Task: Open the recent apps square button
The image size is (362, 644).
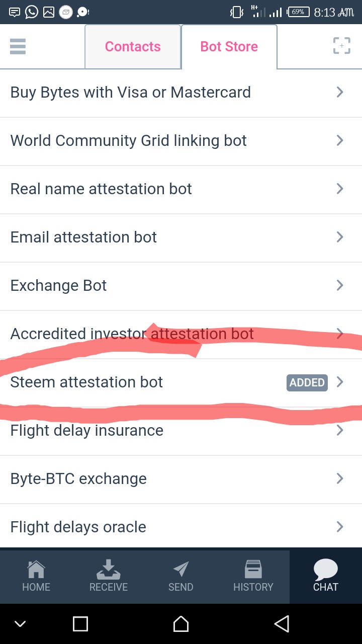Action: coord(80,624)
